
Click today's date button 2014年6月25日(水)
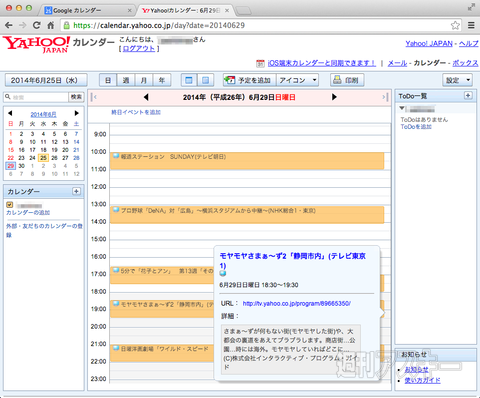click(46, 80)
